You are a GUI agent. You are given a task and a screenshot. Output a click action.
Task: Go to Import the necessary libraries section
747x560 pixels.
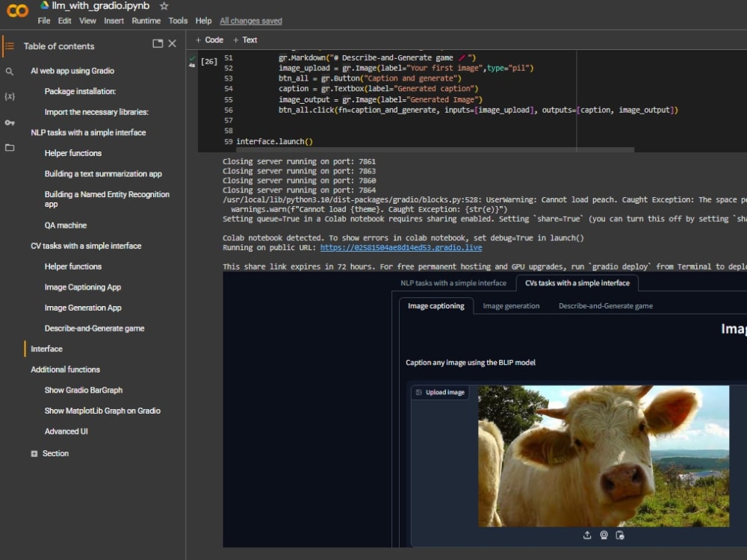pos(96,112)
